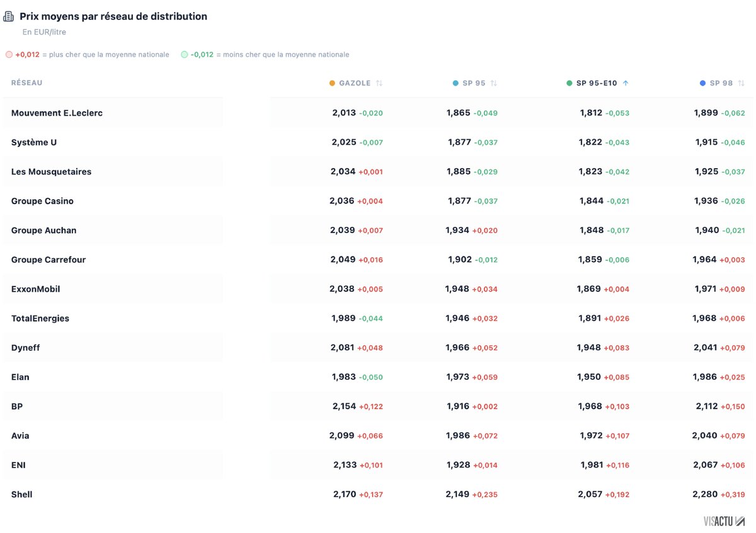The width and height of the screenshot is (756, 533).
Task: Click Shell SP 98 deviation +0,319
Action: (733, 495)
